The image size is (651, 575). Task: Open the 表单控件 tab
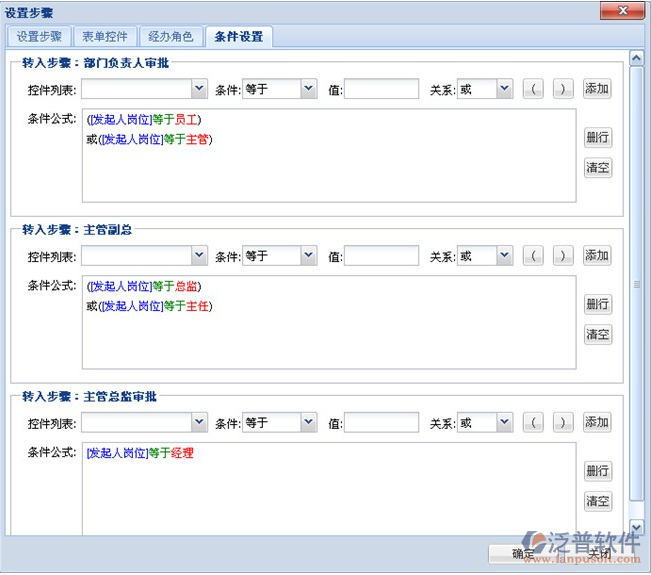[x=105, y=37]
